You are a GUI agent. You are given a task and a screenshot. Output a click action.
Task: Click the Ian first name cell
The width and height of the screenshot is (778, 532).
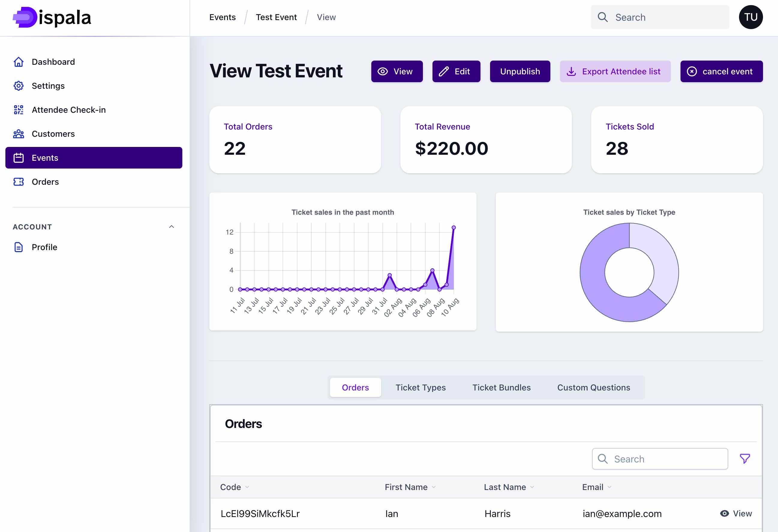point(391,514)
